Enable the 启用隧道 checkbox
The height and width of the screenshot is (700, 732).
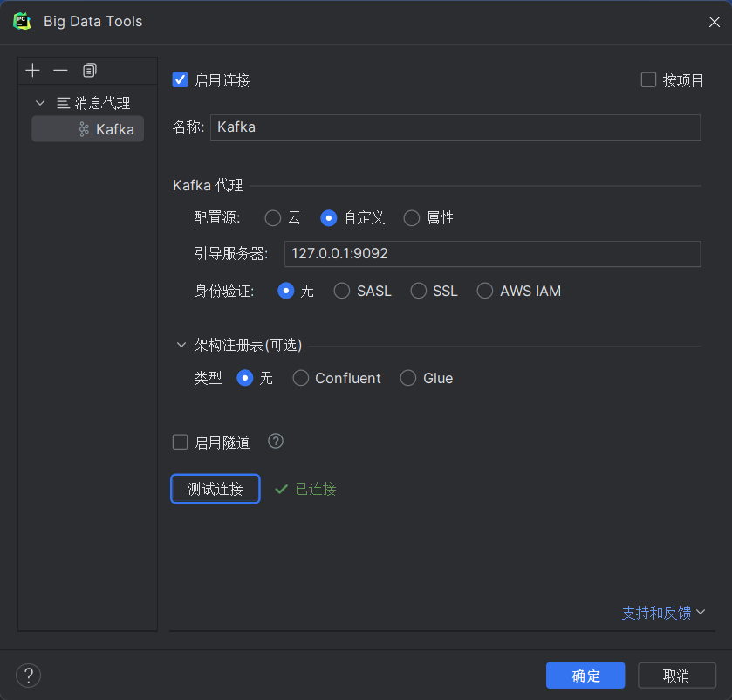pos(181,442)
